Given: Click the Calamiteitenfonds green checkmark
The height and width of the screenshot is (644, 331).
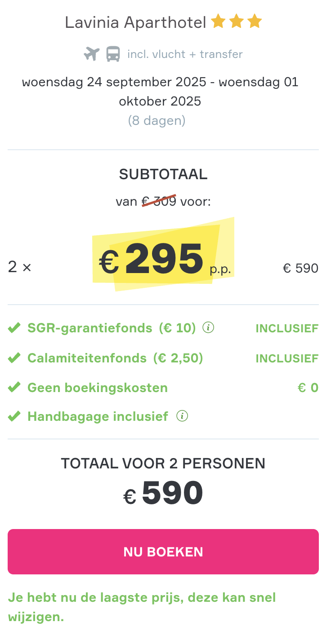Looking at the screenshot, I should (x=14, y=358).
